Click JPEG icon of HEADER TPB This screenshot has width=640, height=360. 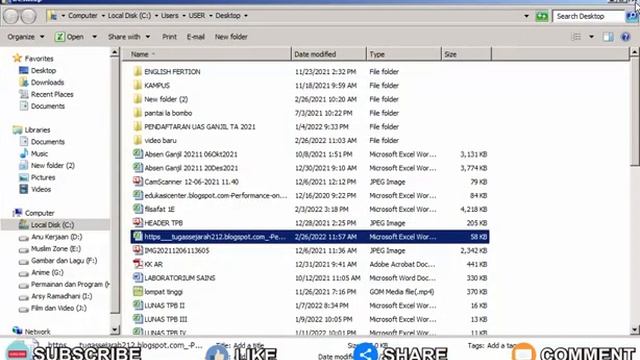[138, 222]
